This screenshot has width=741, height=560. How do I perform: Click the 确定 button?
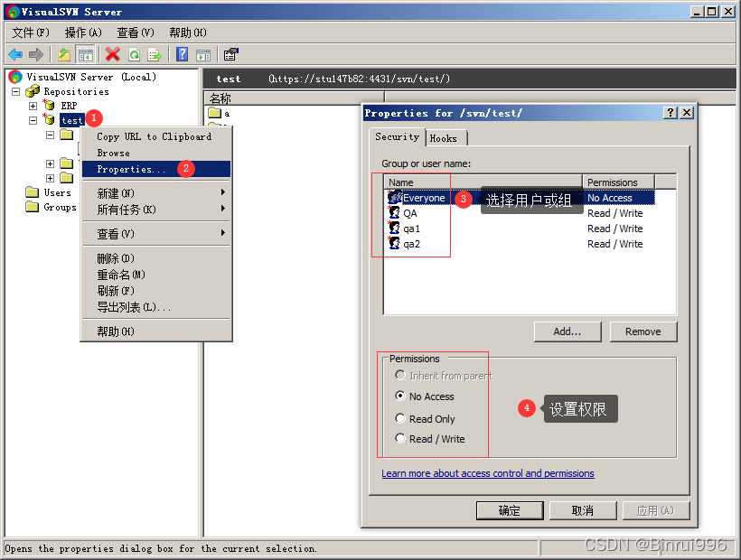click(x=510, y=510)
